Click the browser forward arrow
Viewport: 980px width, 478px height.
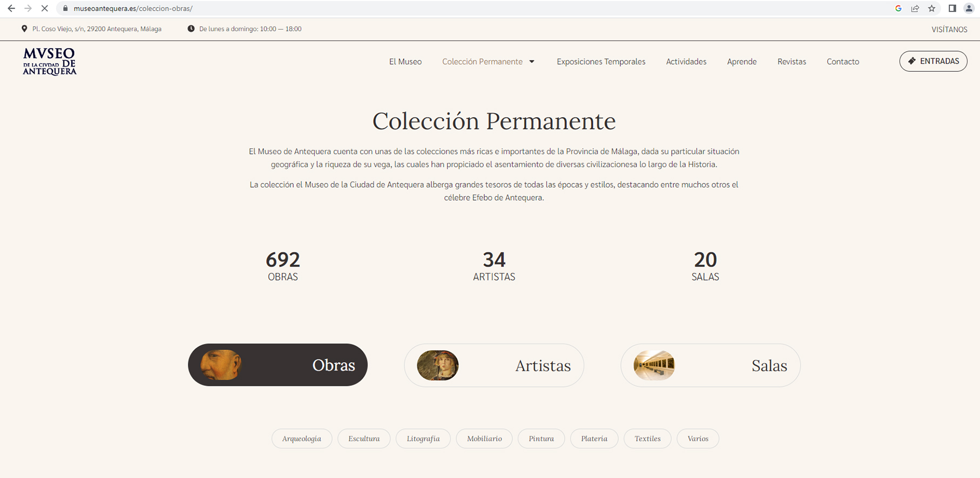point(28,9)
